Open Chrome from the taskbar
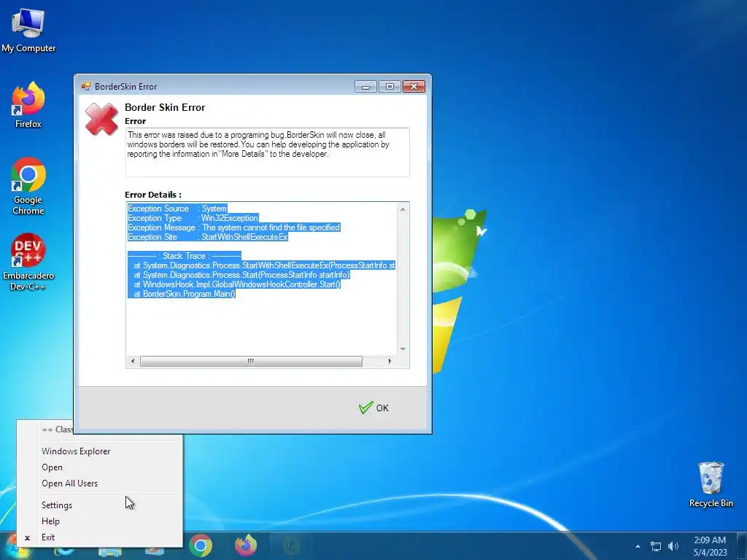The width and height of the screenshot is (747, 560). pos(201,545)
